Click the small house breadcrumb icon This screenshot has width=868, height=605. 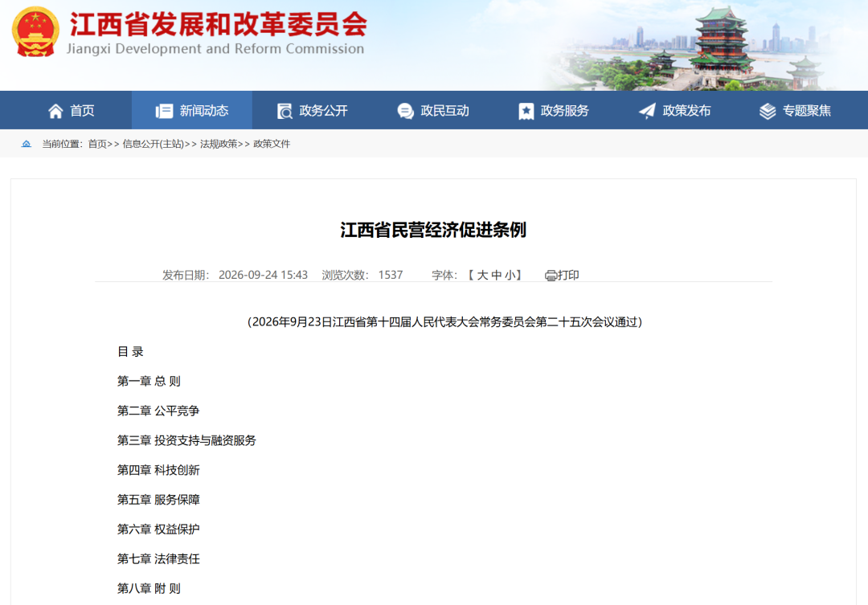[x=26, y=144]
